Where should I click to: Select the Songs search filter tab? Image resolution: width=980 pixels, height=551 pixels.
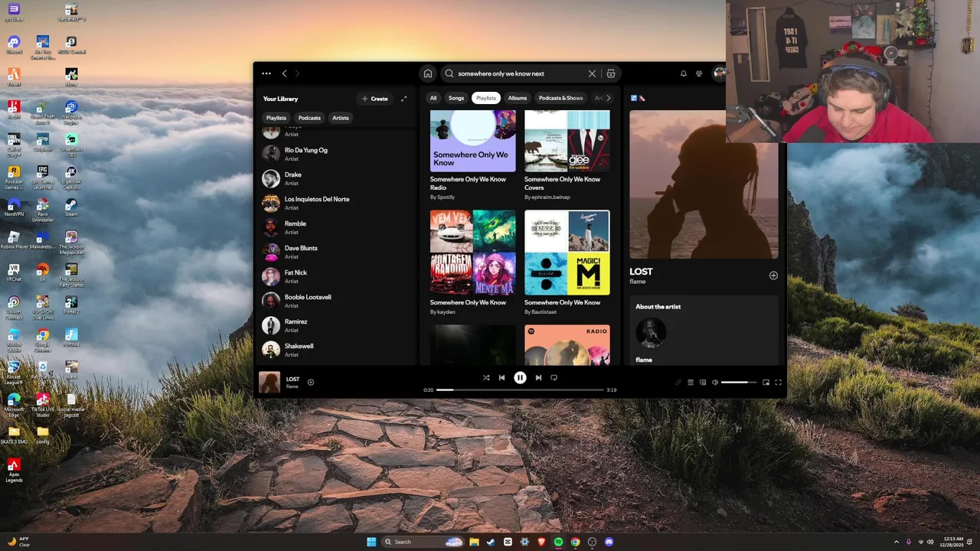click(456, 98)
